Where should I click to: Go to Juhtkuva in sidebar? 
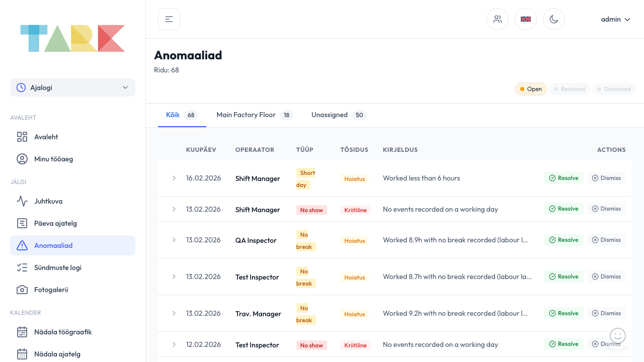(48, 201)
